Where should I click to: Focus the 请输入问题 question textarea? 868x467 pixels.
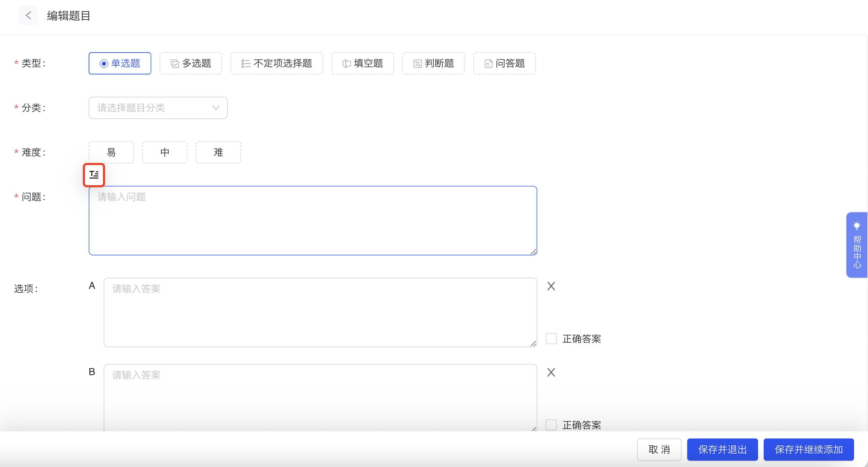[x=313, y=221]
